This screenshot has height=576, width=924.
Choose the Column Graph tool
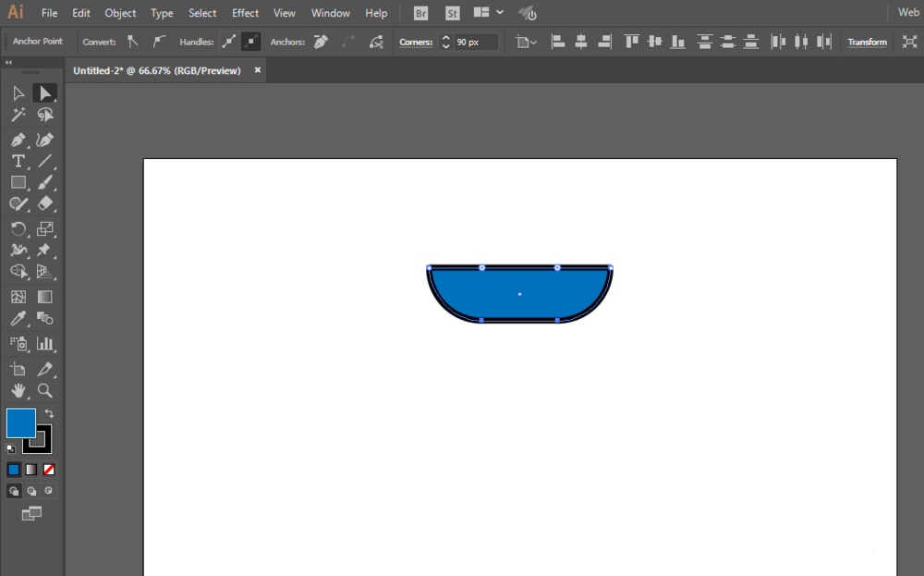[44, 344]
